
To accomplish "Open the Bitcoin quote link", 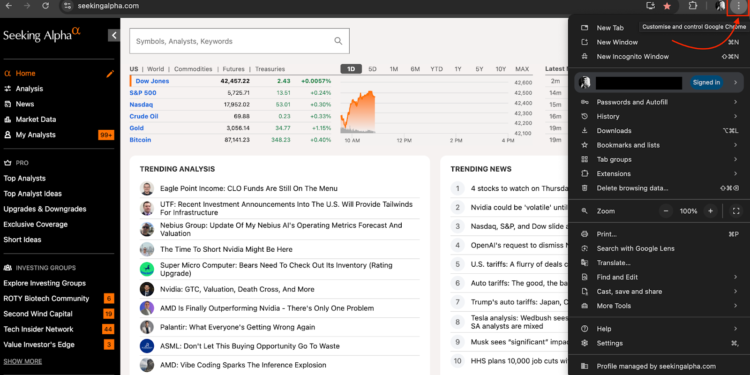I will (x=140, y=140).
